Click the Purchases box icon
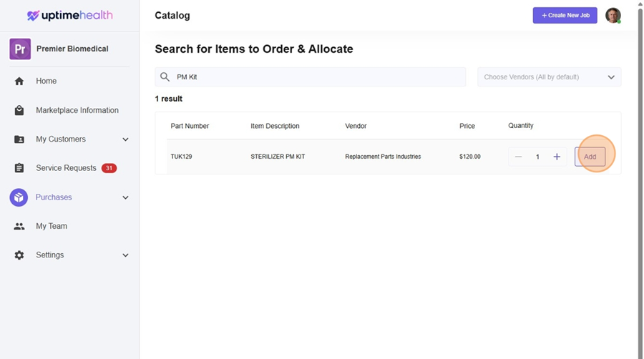This screenshot has width=644, height=359. click(19, 197)
